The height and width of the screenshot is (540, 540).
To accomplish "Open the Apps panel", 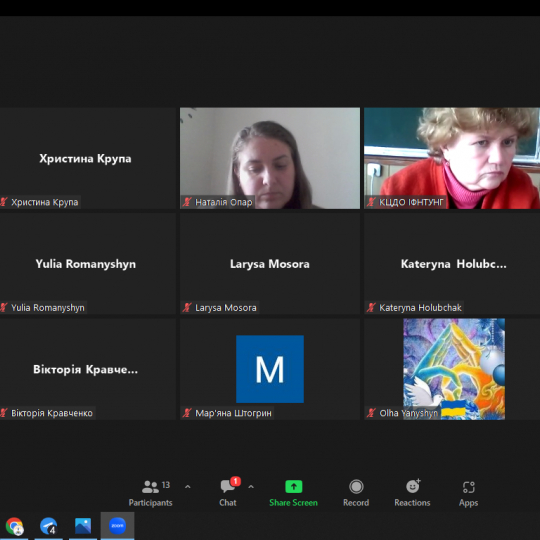I will coord(468,493).
